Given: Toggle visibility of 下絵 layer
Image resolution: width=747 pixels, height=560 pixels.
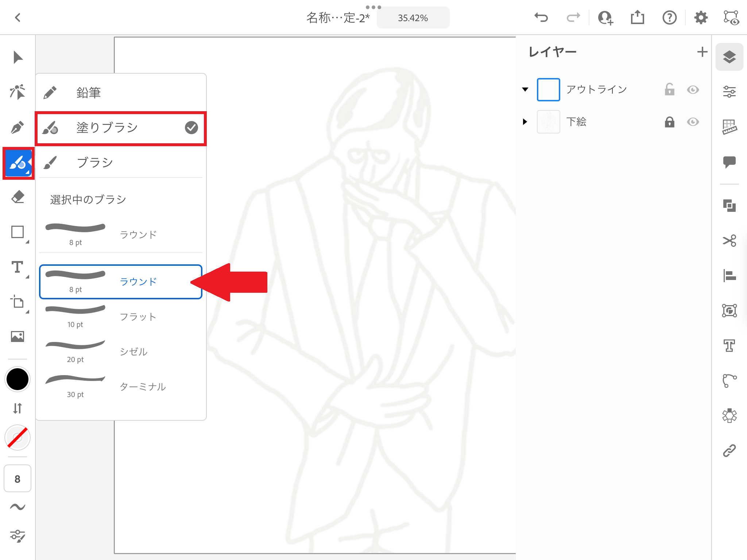Looking at the screenshot, I should point(693,122).
